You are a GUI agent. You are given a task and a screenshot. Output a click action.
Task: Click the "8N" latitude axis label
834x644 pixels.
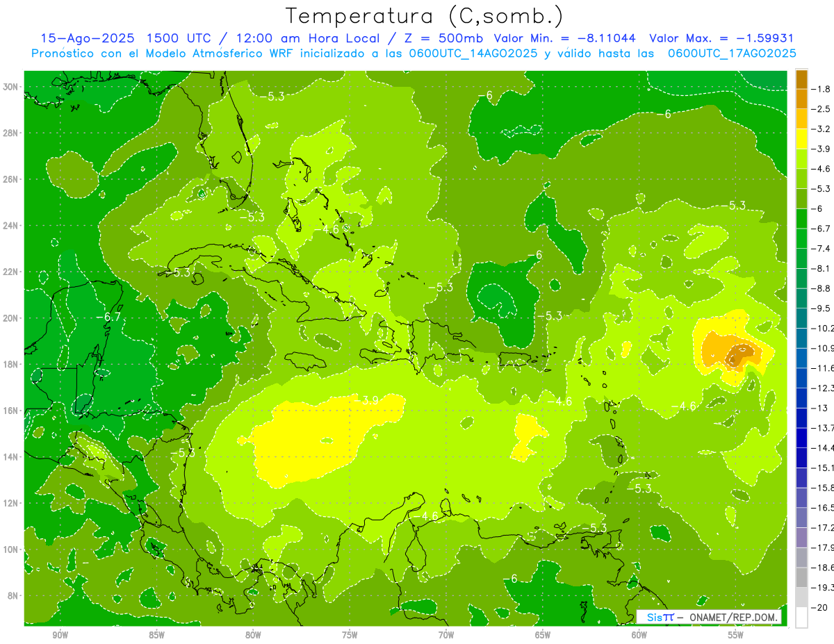[x=14, y=596]
